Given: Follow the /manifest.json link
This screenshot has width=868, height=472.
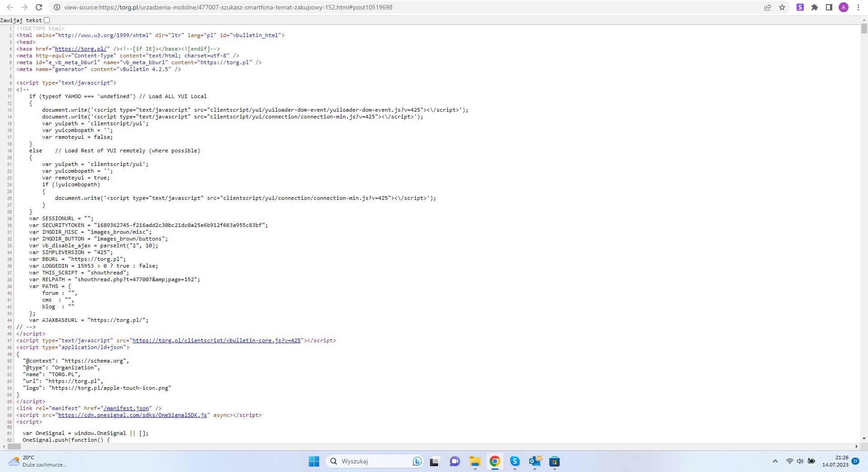Looking at the screenshot, I should click(x=127, y=408).
